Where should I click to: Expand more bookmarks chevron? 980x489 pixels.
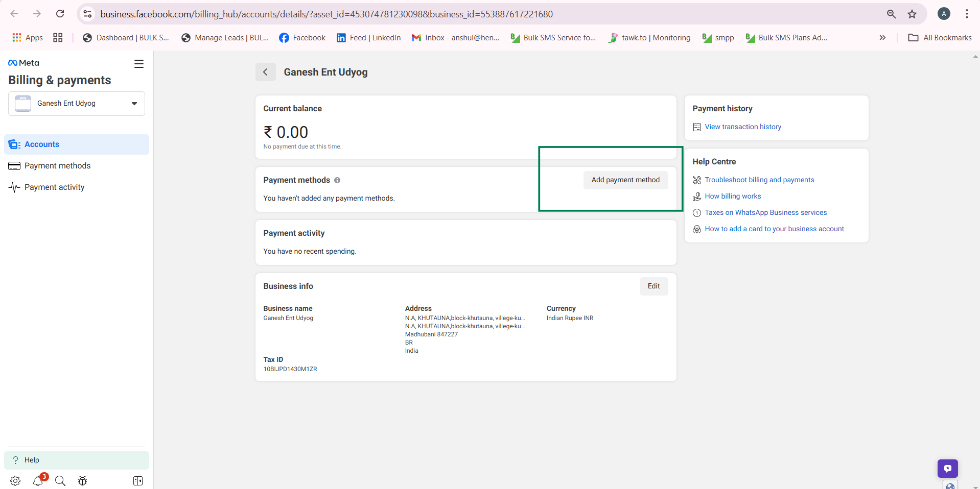click(882, 37)
